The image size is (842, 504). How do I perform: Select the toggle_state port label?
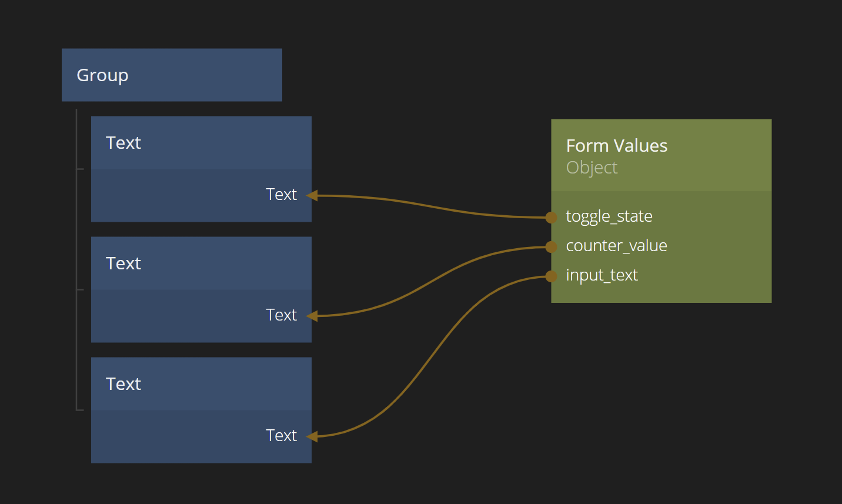(x=609, y=216)
